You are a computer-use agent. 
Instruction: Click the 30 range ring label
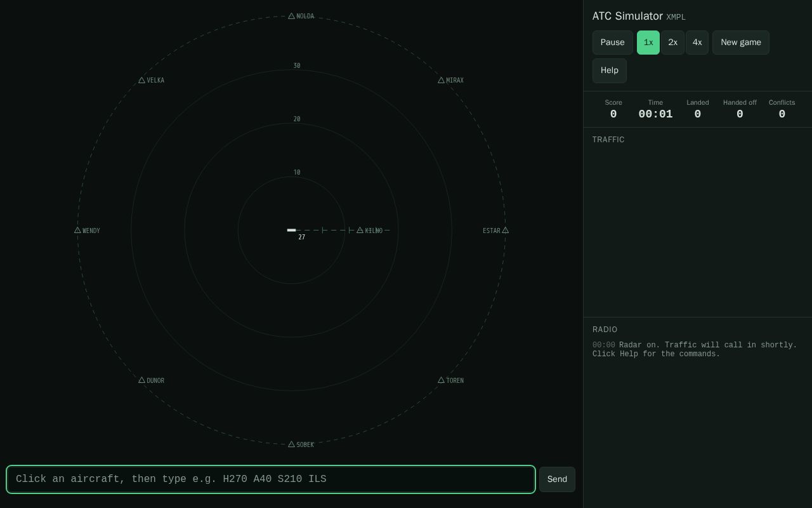click(x=297, y=66)
